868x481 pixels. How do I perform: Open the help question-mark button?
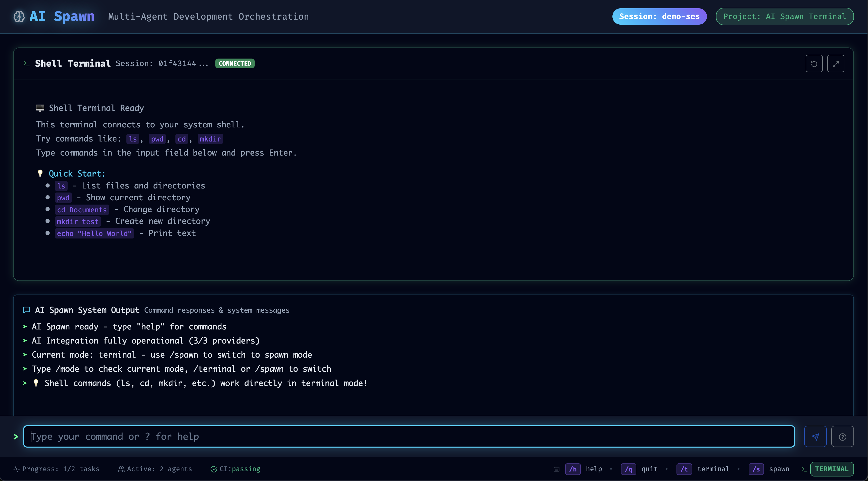coord(842,437)
